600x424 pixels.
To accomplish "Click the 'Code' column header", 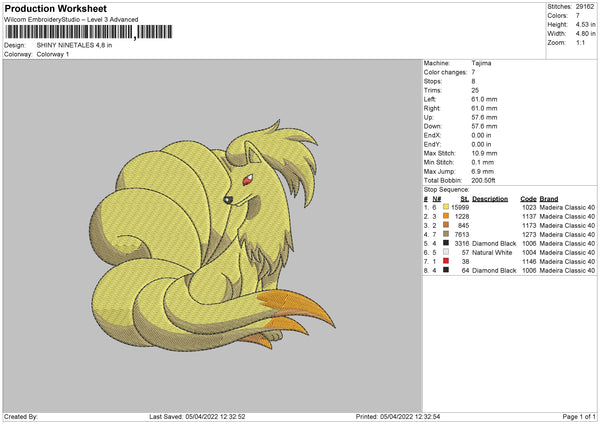I will pyautogui.click(x=528, y=199).
